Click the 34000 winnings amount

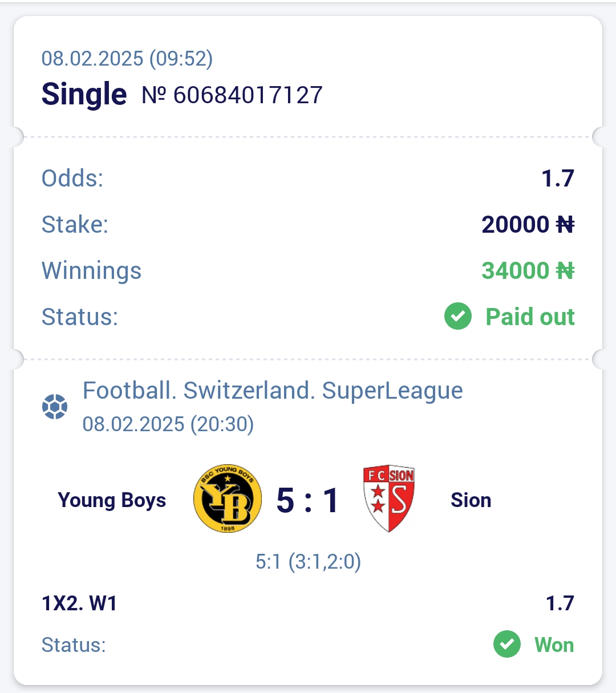pyautogui.click(x=516, y=271)
